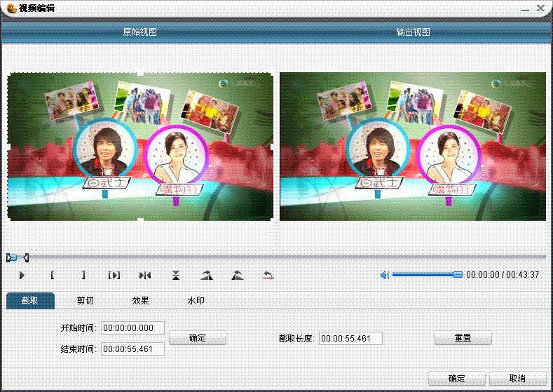Click the undo/reset transform icon
Screen dimensions: 553x392
268,275
